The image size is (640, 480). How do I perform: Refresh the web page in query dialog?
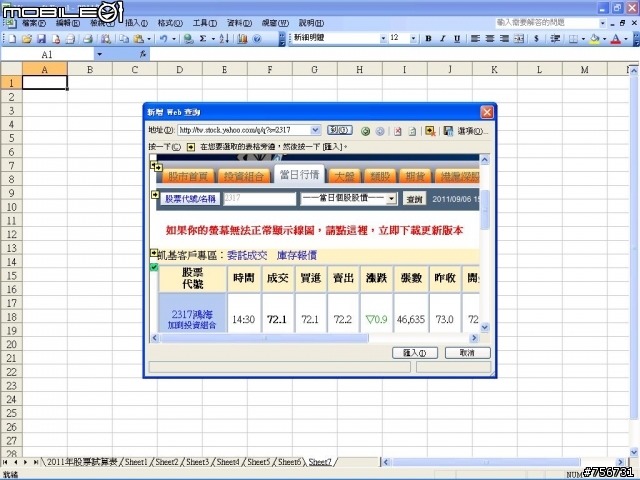pos(412,131)
